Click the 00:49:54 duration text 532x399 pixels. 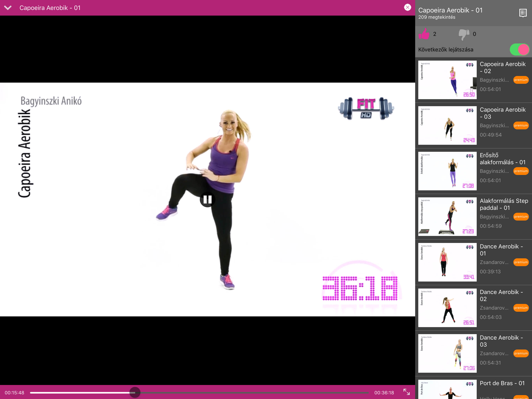(491, 135)
